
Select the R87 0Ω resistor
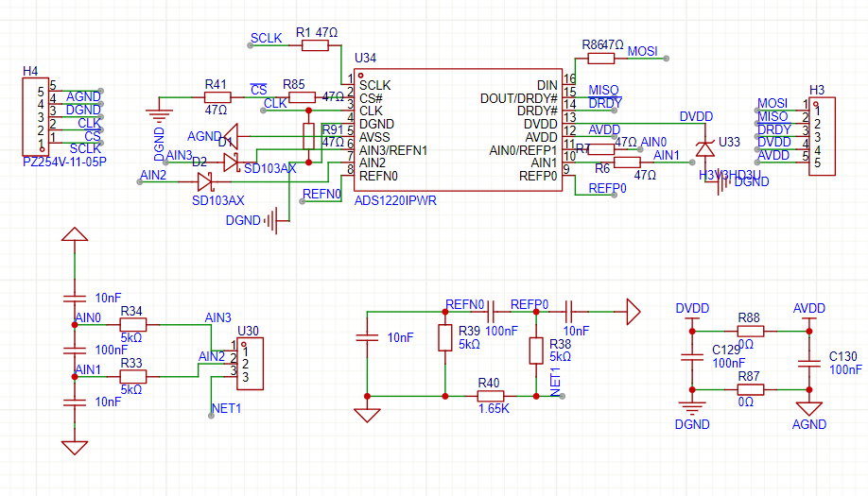pyautogui.click(x=749, y=389)
